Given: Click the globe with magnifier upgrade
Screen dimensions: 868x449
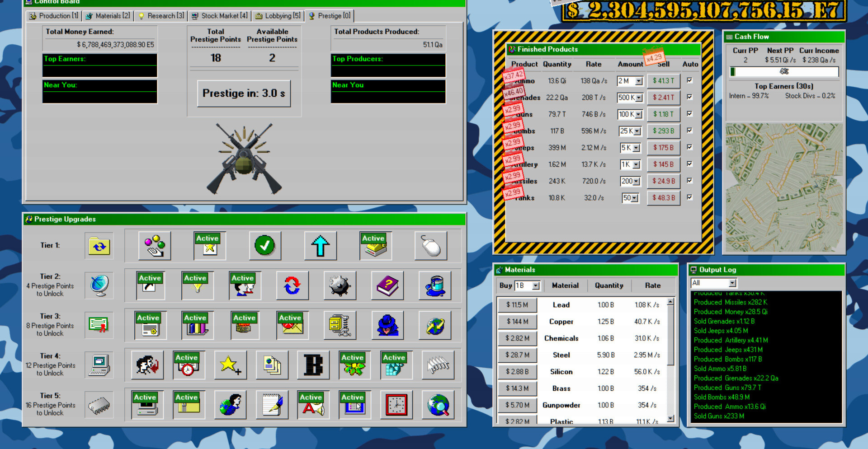Looking at the screenshot, I should [x=438, y=405].
